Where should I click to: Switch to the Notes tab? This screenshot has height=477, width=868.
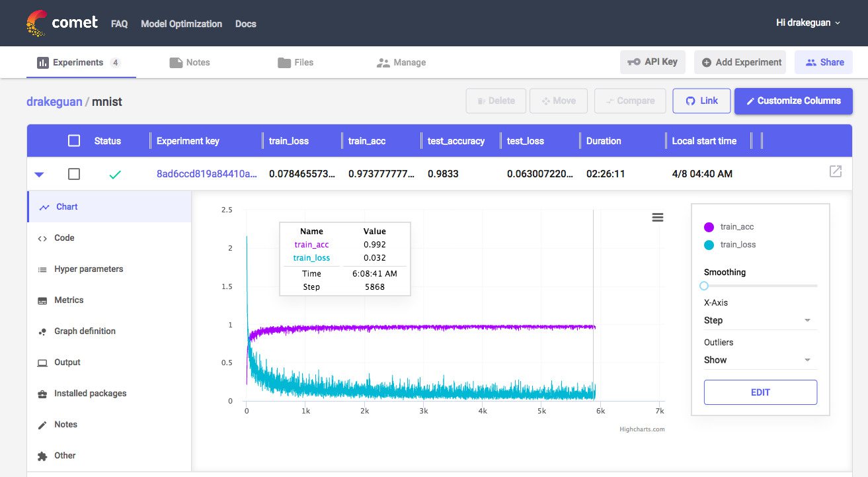pyautogui.click(x=190, y=62)
